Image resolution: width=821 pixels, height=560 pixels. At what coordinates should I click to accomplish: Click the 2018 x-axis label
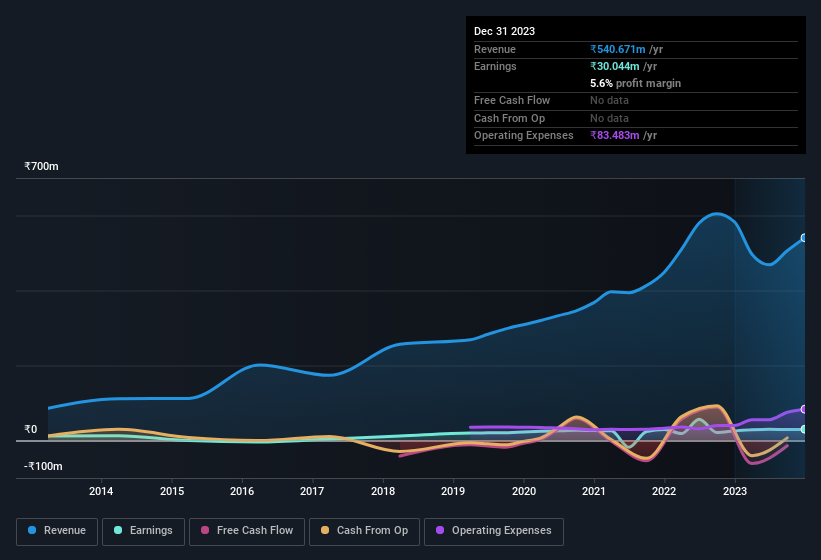pos(383,491)
